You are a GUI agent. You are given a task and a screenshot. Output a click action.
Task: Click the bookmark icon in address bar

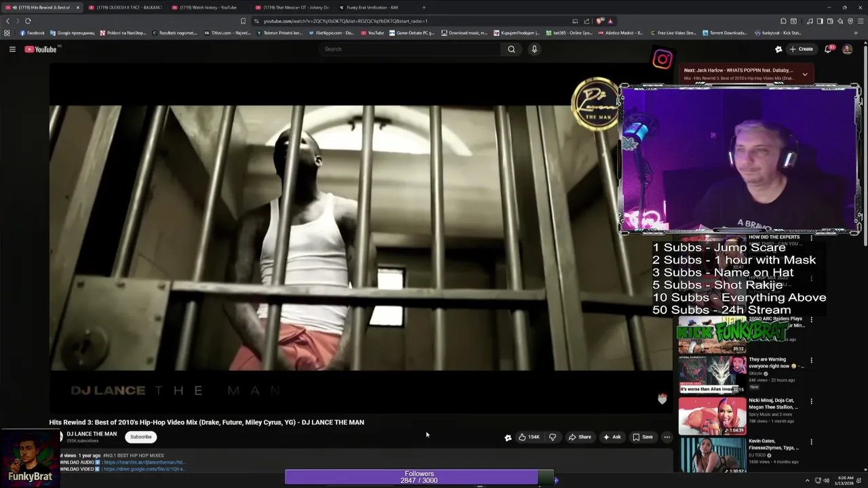click(x=243, y=21)
